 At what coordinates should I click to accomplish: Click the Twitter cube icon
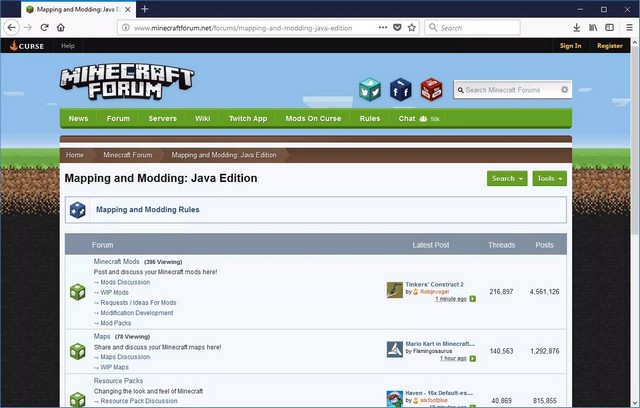point(370,90)
